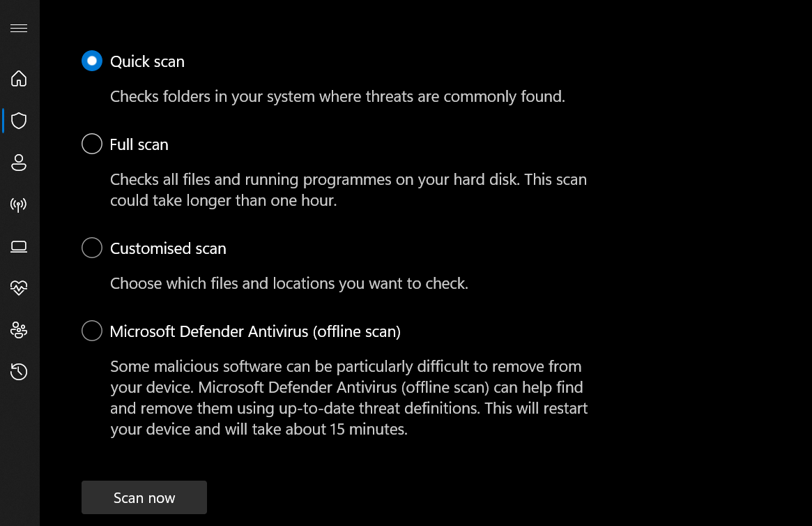Open Account protection person icon

coord(19,163)
